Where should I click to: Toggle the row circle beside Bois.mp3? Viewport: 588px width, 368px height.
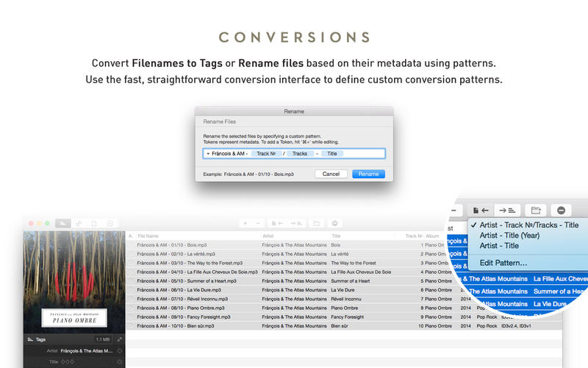coord(131,244)
